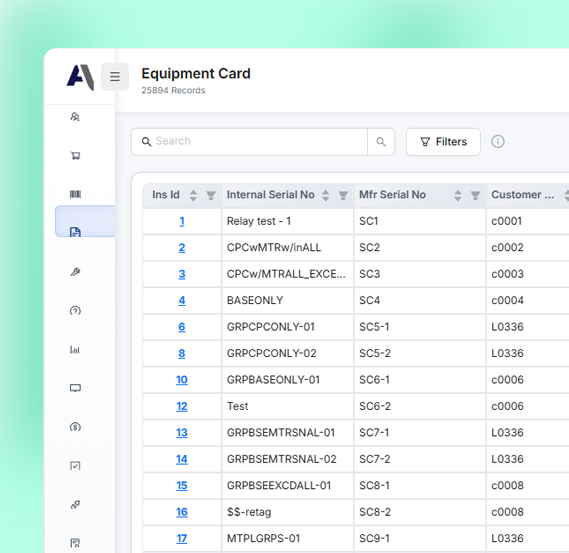The width and height of the screenshot is (569, 553).
Task: Open the checklist chart sidebar icon
Action: pos(75,466)
